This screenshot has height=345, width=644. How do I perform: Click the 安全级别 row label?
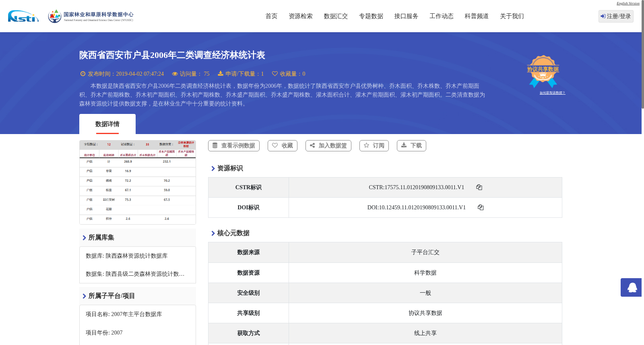(x=248, y=293)
